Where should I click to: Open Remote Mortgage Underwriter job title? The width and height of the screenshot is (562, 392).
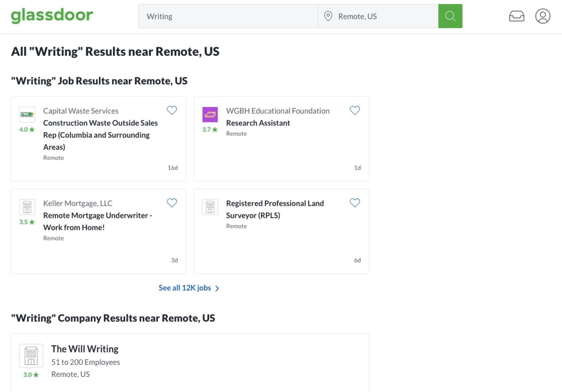point(98,221)
